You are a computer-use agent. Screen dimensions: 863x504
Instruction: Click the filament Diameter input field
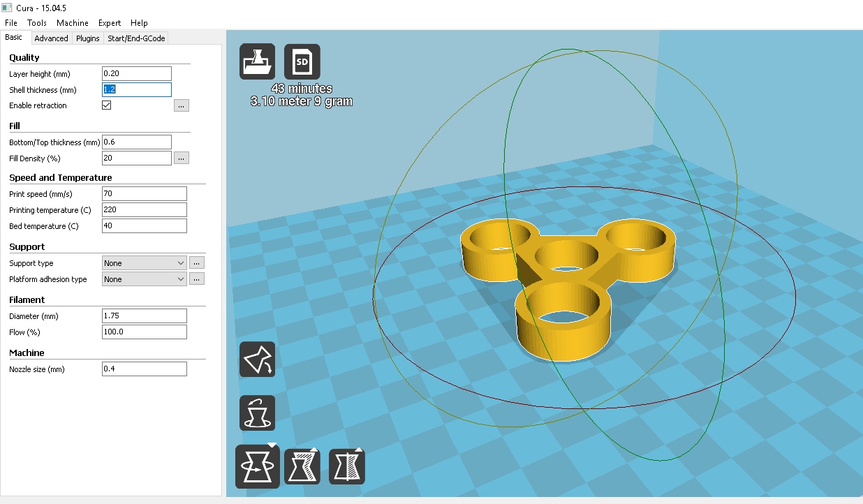[145, 316]
